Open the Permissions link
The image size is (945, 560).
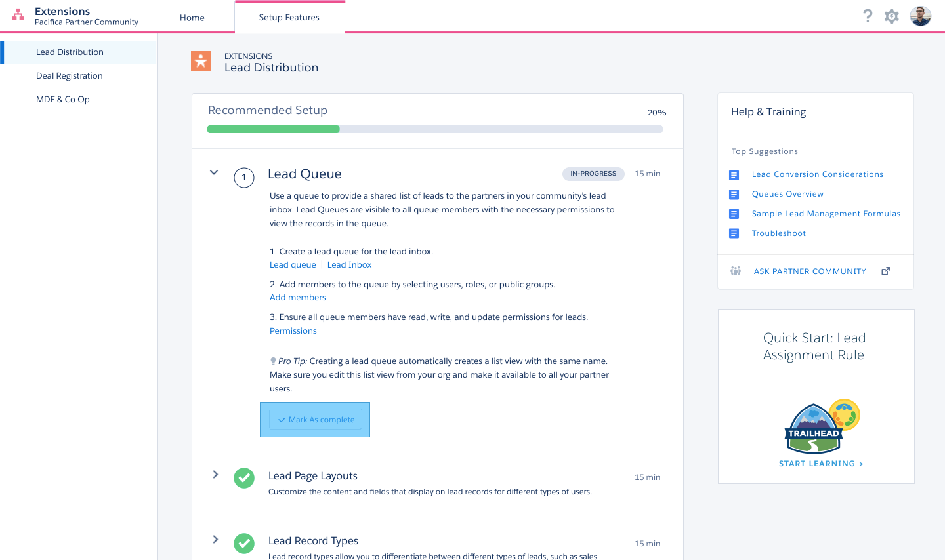pos(293,331)
